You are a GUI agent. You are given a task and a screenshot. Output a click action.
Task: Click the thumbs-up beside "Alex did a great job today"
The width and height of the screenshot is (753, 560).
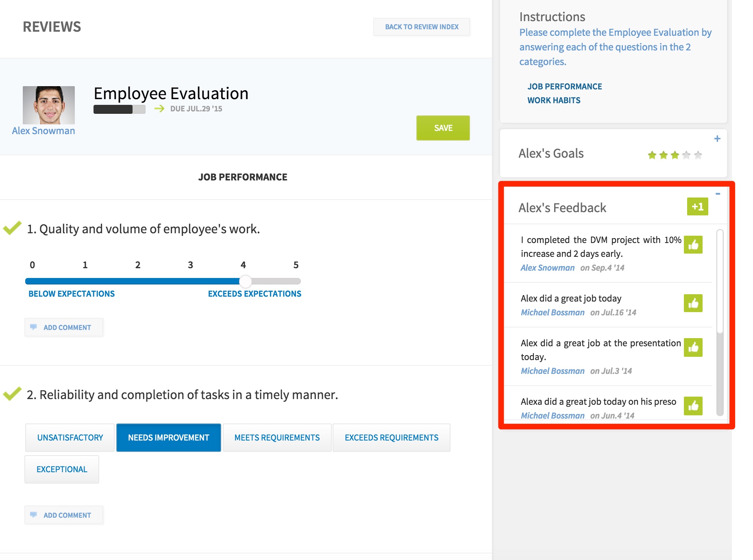tap(694, 303)
